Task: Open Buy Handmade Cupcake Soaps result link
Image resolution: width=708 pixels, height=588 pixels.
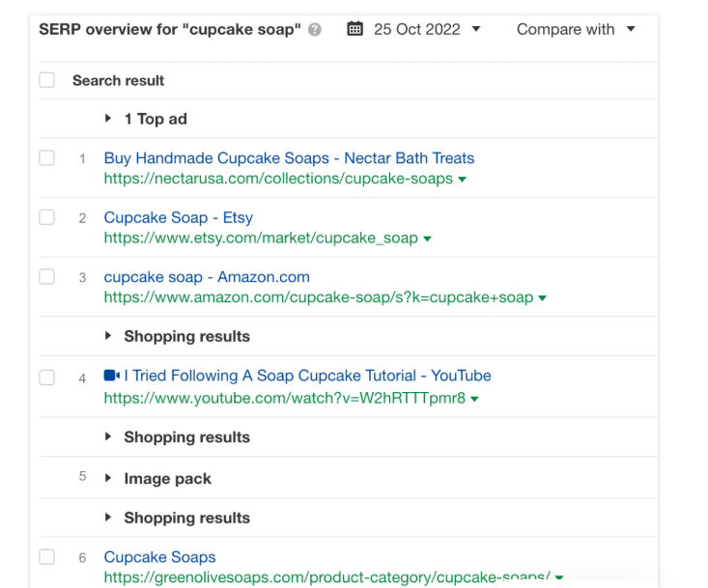Action: point(289,158)
